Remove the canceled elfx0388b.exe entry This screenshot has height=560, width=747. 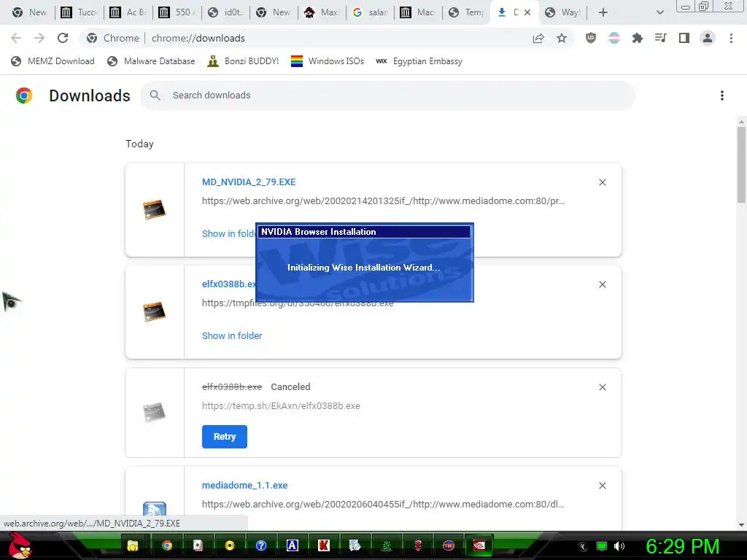coord(602,387)
